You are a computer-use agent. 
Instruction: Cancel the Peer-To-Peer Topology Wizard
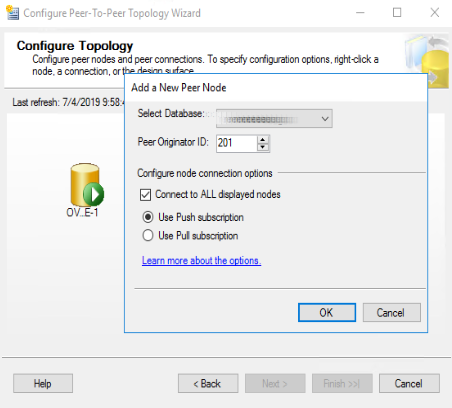(x=409, y=383)
